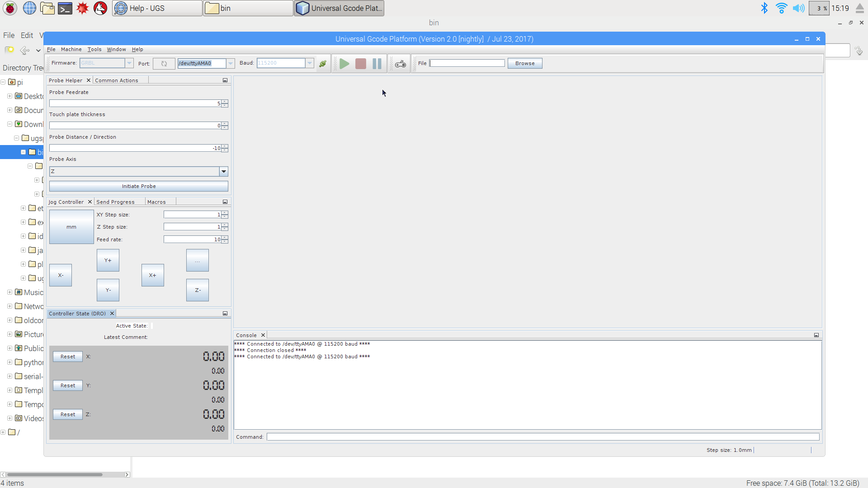
Task: Click the X- jog button
Action: [61, 275]
